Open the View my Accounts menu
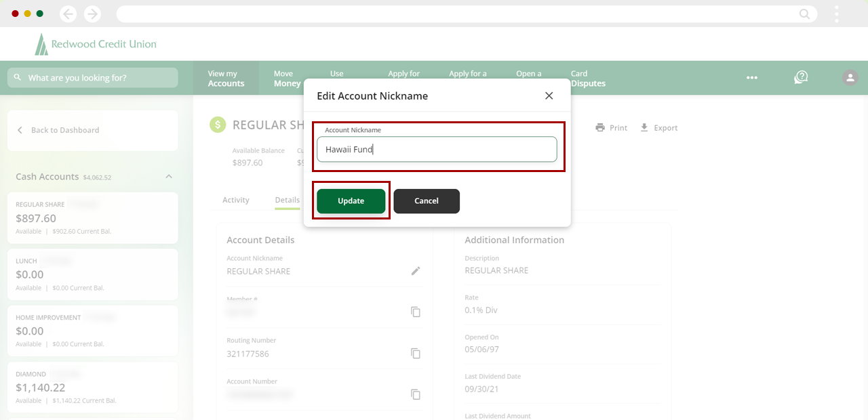Viewport: 868px width, 420px height. [226, 79]
